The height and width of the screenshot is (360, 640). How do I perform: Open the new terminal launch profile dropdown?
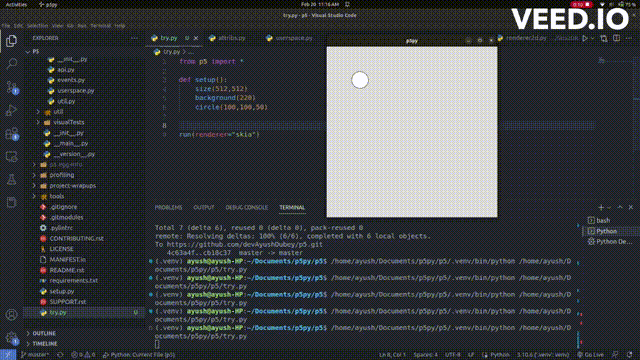(609, 207)
